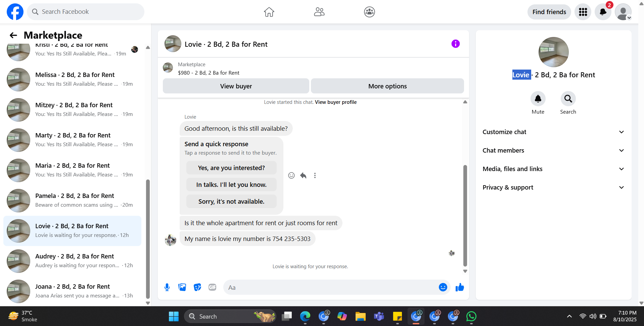
Task: Open the account profile menu
Action: click(x=623, y=12)
